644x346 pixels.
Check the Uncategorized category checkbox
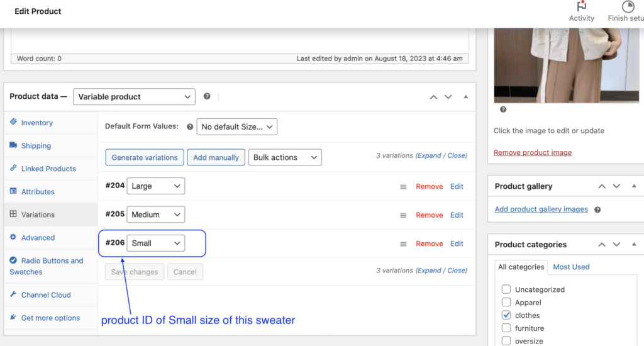pos(506,289)
